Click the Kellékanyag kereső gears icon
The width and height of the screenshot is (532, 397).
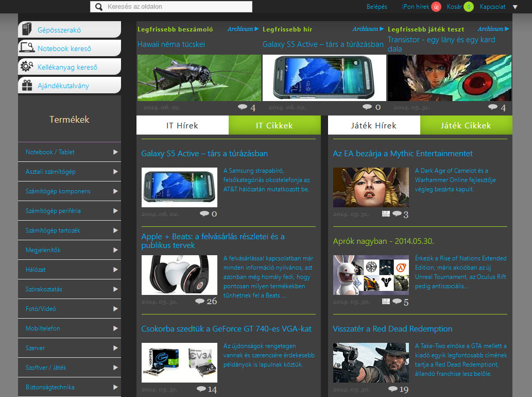26,67
